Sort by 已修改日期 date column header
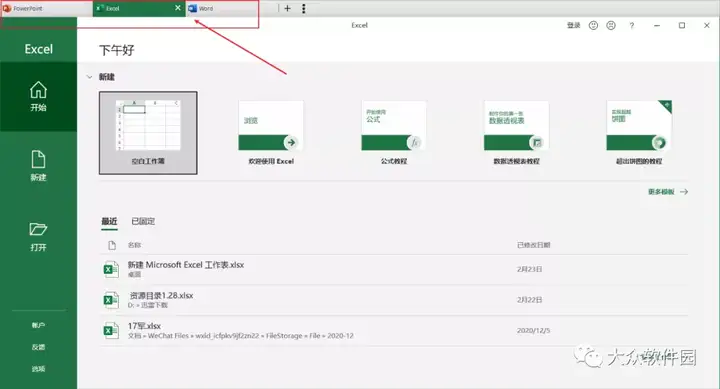 click(x=534, y=245)
